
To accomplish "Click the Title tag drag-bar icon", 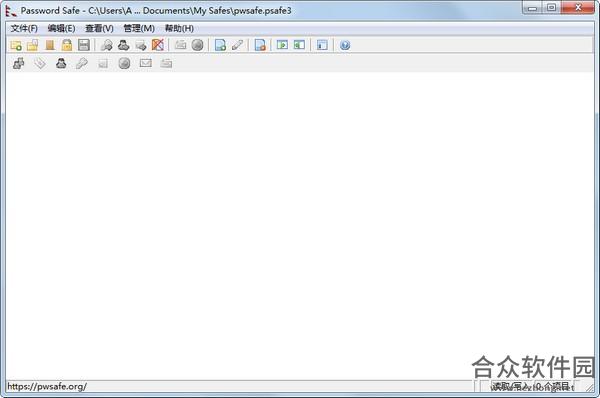I will pos(40,63).
